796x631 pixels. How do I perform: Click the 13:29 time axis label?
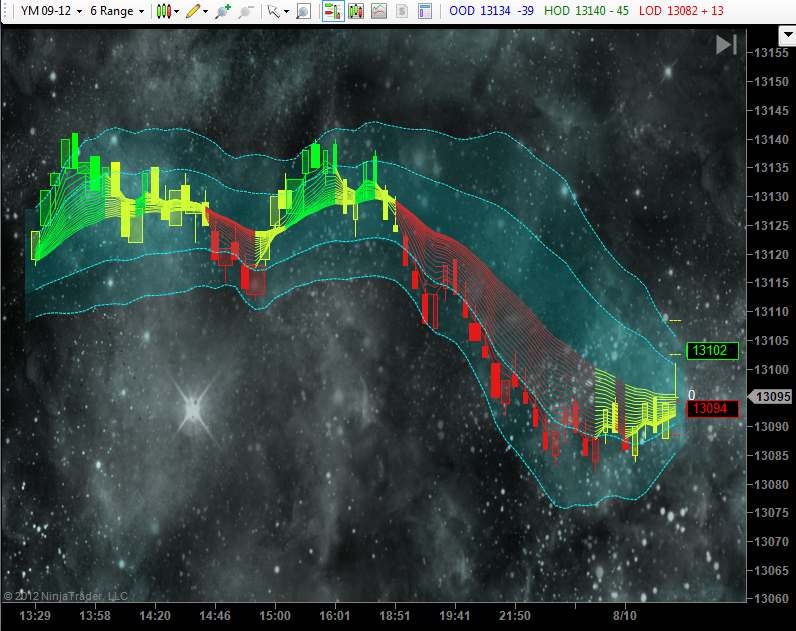35,616
